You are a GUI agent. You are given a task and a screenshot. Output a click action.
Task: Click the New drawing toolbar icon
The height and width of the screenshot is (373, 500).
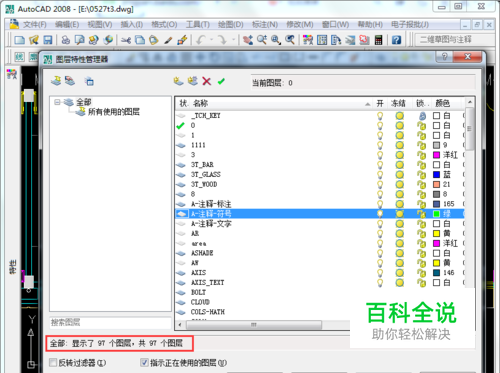coord(20,40)
